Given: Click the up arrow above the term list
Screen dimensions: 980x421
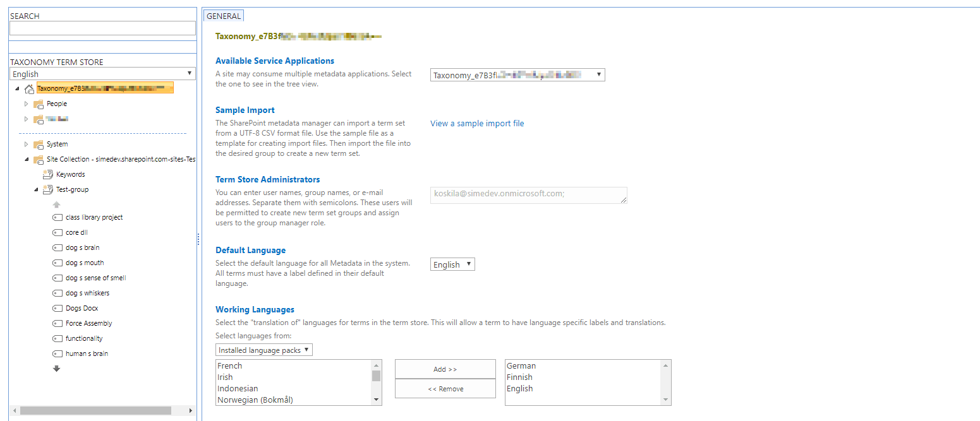Looking at the screenshot, I should (56, 205).
